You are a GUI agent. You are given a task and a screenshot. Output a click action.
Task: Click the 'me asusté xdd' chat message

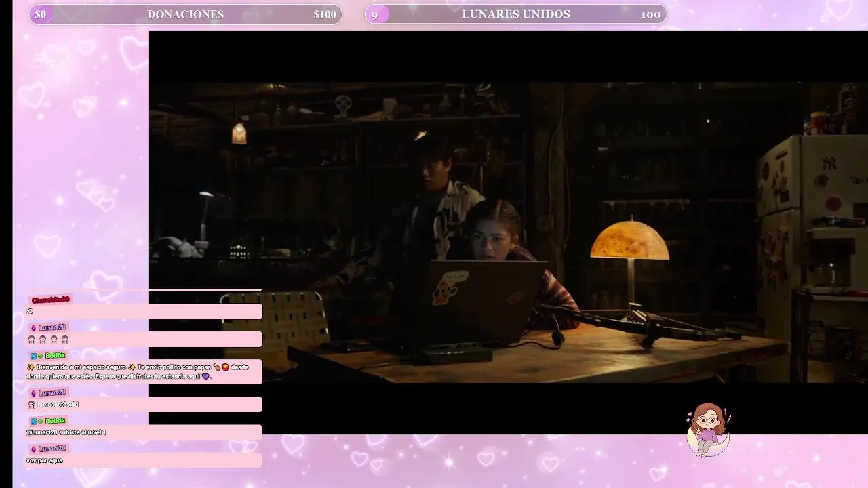click(x=144, y=405)
